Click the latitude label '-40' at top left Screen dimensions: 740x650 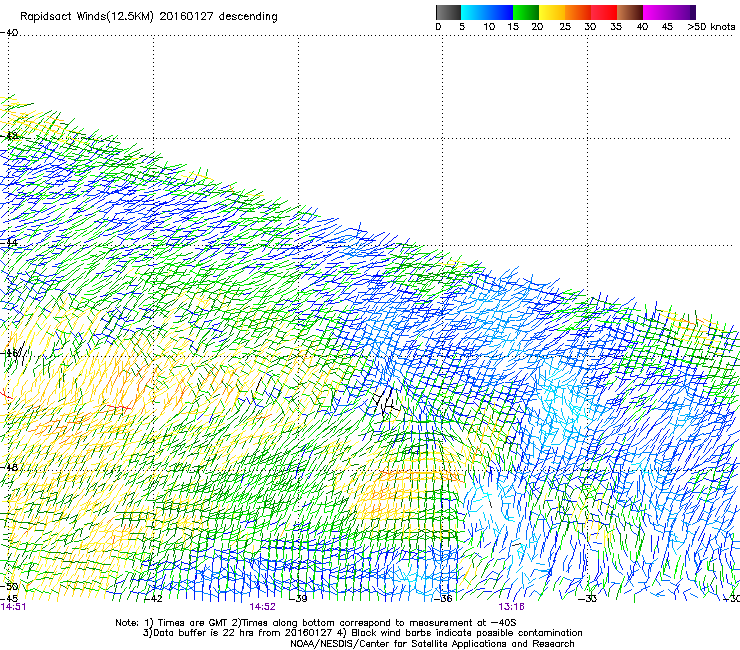(x=9, y=33)
